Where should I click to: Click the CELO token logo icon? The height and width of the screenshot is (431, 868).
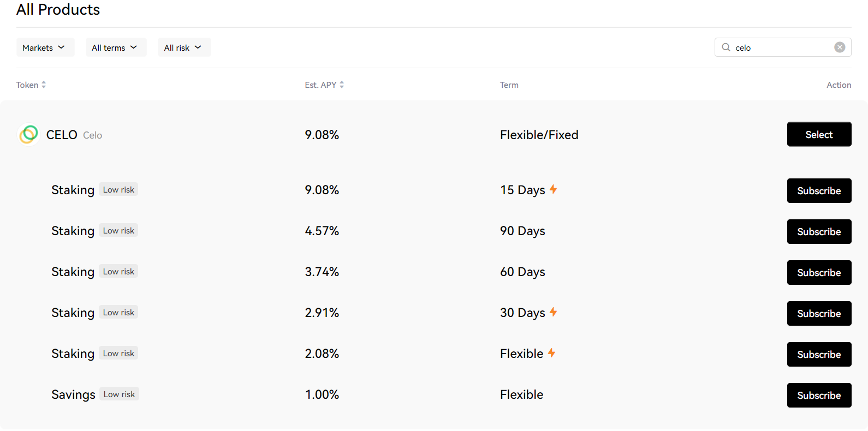point(28,134)
